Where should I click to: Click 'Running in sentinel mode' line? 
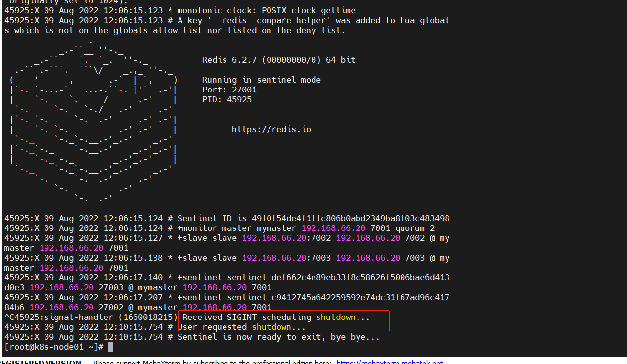(262, 80)
